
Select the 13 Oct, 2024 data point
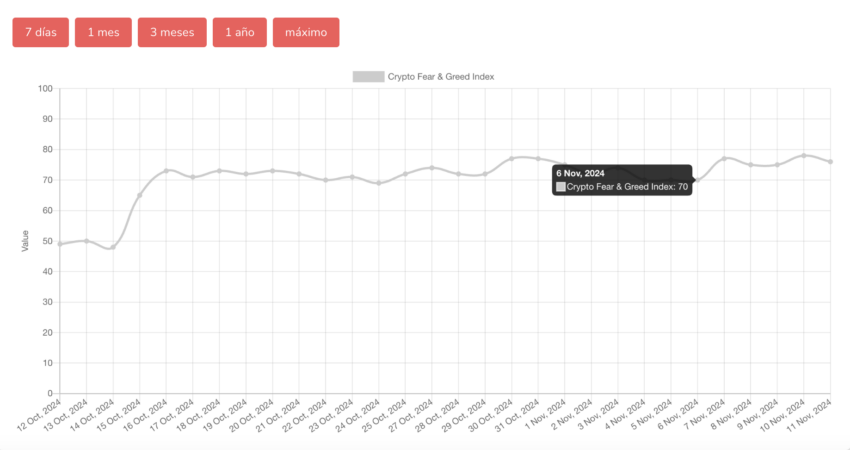86,241
